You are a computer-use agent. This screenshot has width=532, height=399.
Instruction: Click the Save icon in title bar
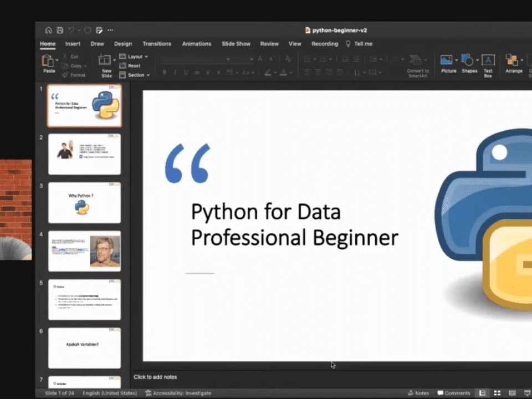pyautogui.click(x=60, y=30)
